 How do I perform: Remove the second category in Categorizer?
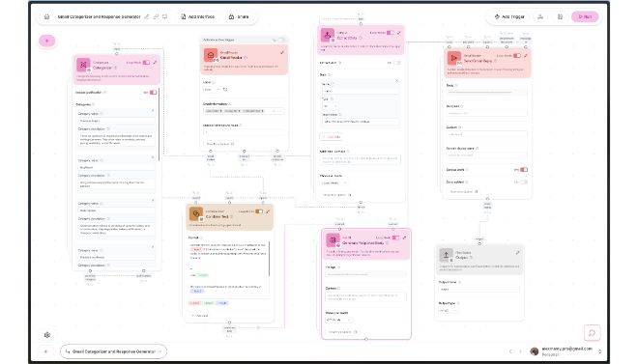(x=153, y=157)
